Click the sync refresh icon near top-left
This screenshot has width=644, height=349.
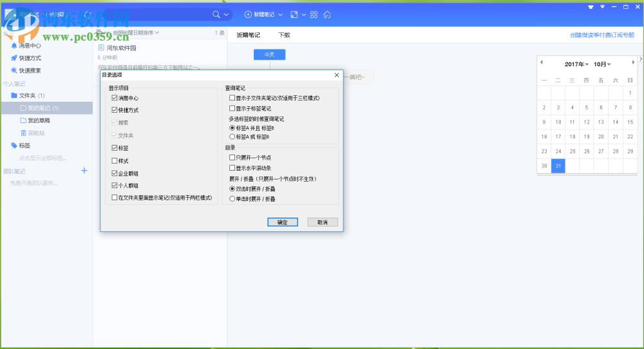tap(88, 15)
